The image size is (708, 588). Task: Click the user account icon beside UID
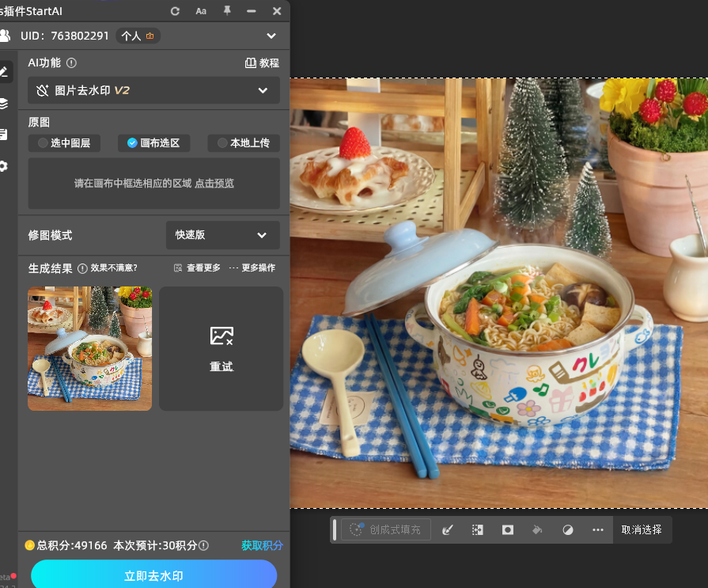click(5, 36)
